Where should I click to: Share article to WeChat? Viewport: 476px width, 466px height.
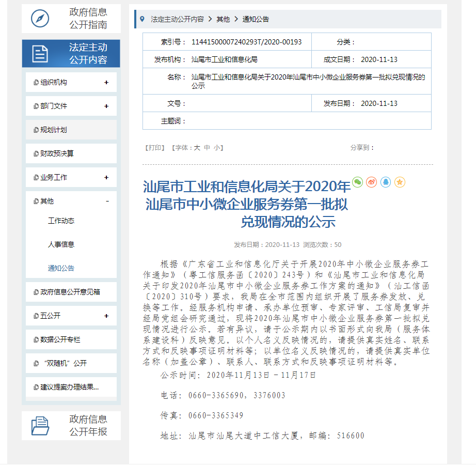(x=357, y=182)
